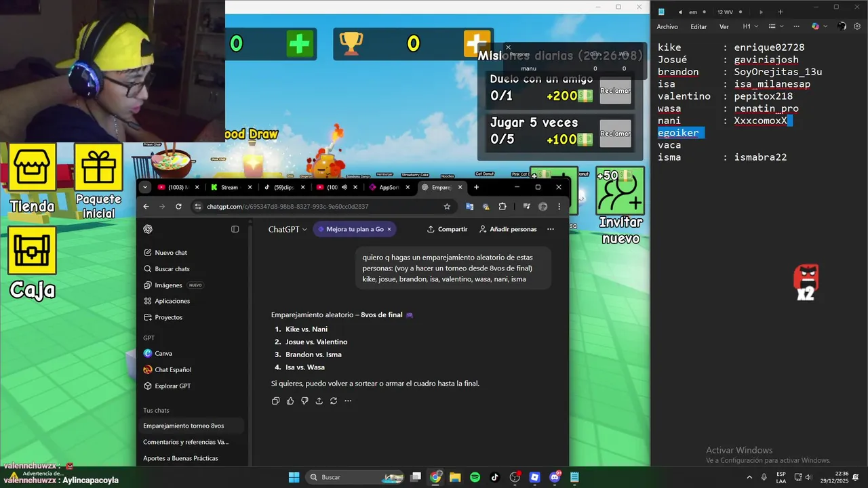Screen dimensions: 868x488
Task: Click the orange plus beside trophy counter
Action: click(477, 44)
